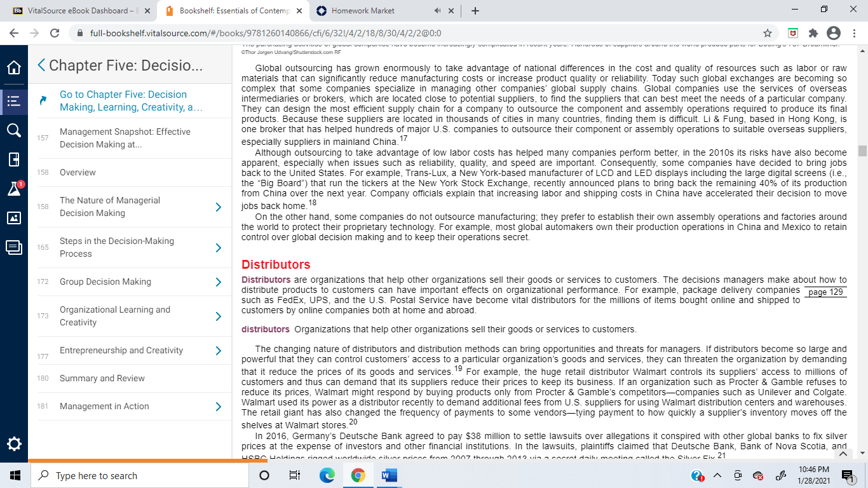Screen dimensions: 868x488
Task: Open Summary and Review section
Action: tap(102, 378)
